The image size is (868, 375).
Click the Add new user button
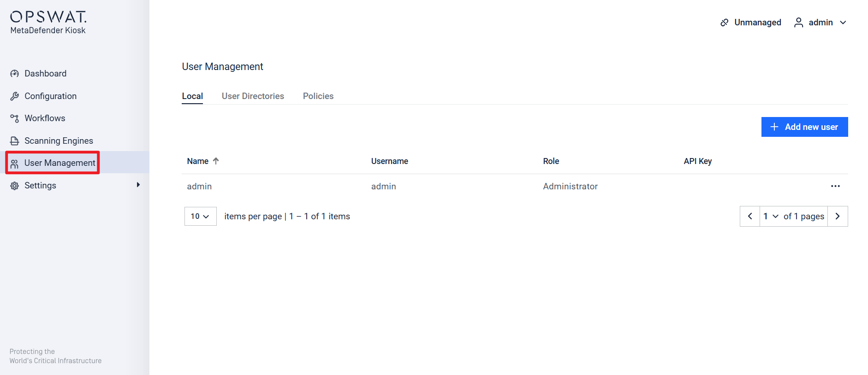804,127
